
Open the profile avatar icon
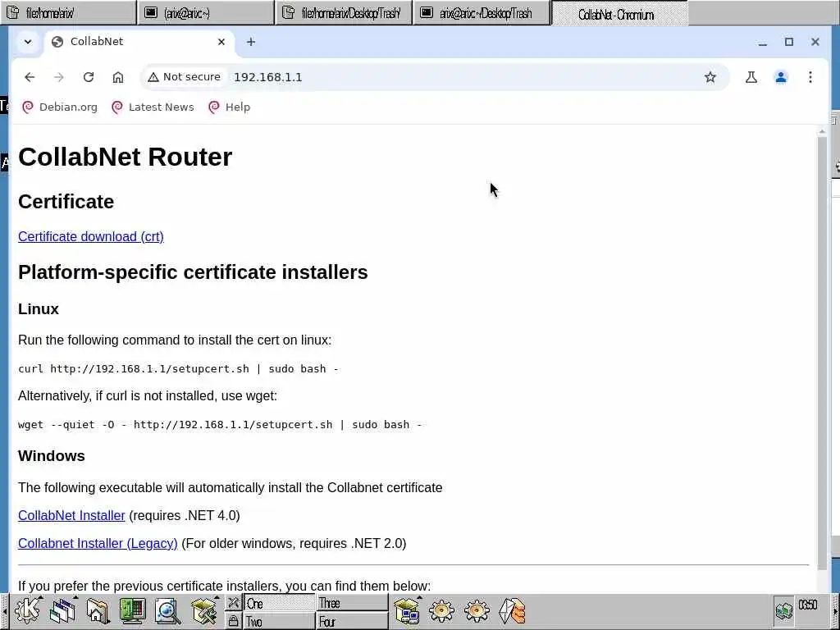[x=781, y=77]
